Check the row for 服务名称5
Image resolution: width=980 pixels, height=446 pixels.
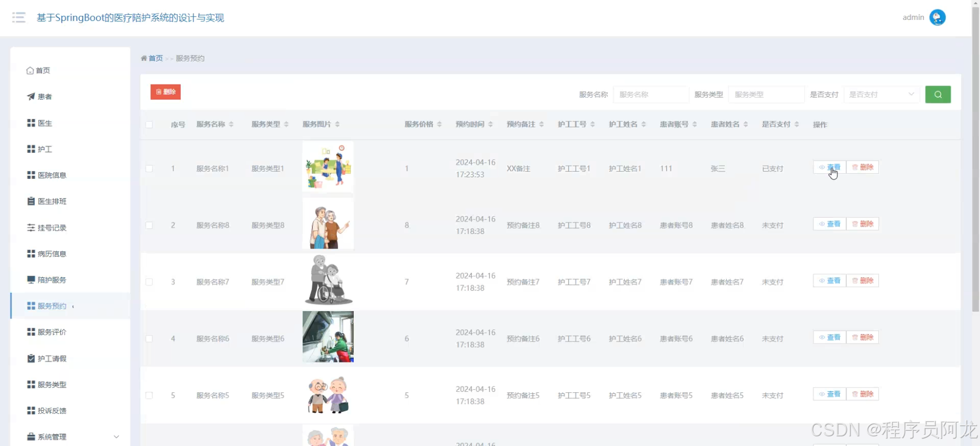point(149,395)
